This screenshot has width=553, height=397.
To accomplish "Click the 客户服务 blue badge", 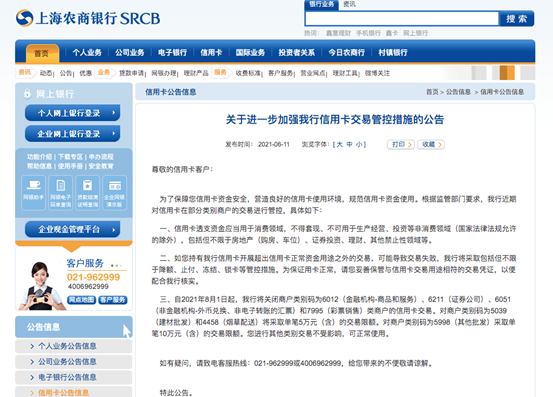I will pyautogui.click(x=113, y=300).
